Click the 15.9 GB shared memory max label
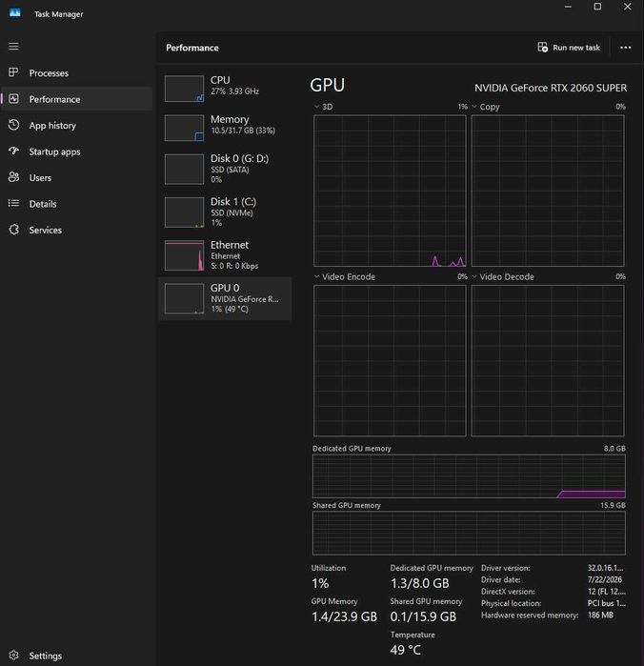644x666 pixels. [613, 505]
